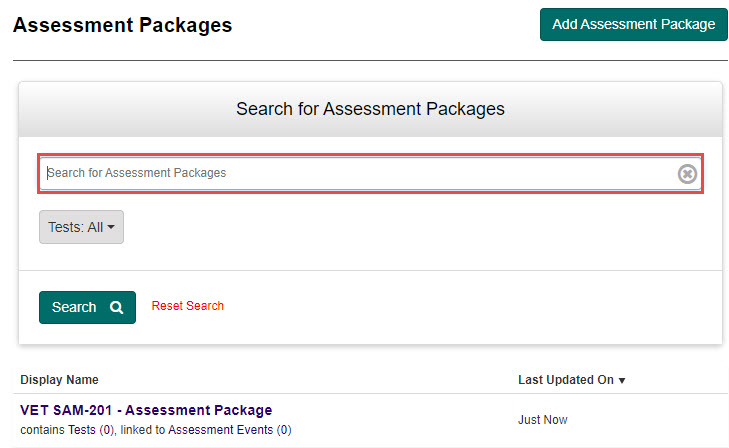The width and height of the screenshot is (729, 448).
Task: Click the magnifier icon in the Search button
Action: pos(117,307)
